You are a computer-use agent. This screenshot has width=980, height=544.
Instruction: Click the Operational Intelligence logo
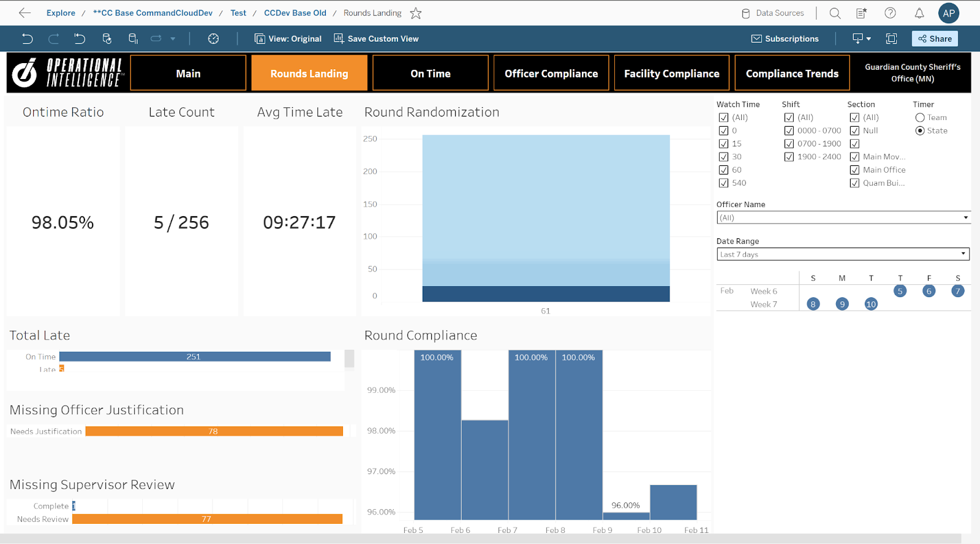[68, 73]
